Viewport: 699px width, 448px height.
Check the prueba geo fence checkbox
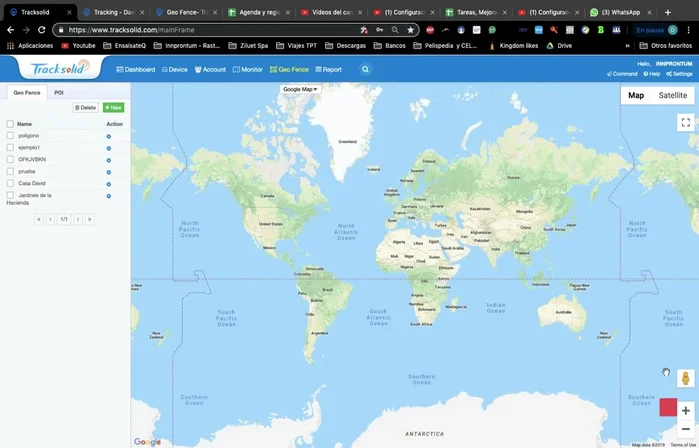[x=10, y=171]
